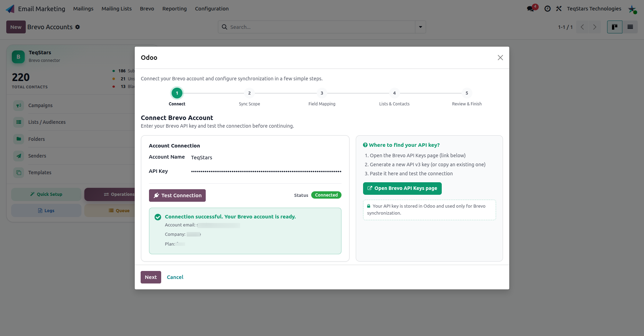Open the activities clock icon
This screenshot has width=644, height=336.
click(x=548, y=9)
